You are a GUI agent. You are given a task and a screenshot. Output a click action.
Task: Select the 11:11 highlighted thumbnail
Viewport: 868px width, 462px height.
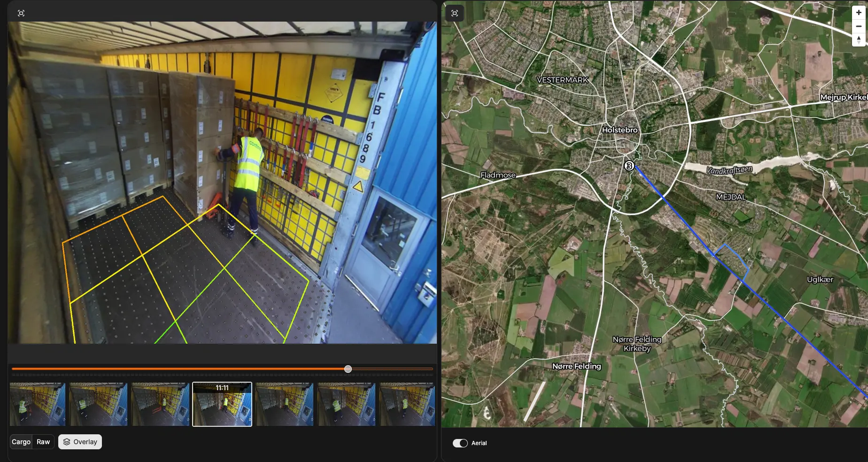tap(222, 404)
